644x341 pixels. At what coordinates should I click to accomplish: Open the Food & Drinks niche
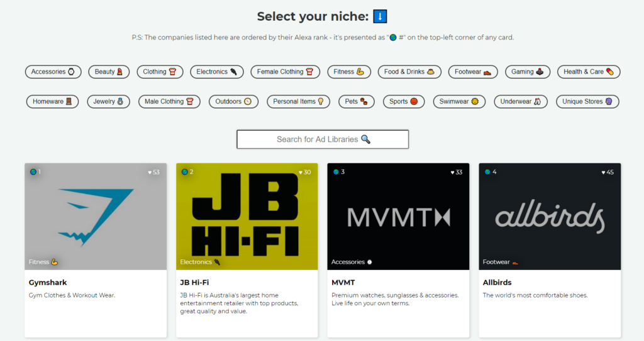409,72
